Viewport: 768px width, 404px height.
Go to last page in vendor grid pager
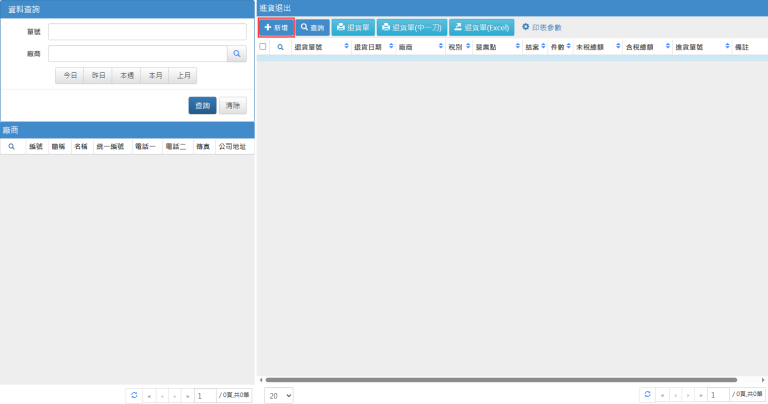pyautogui.click(x=187, y=396)
